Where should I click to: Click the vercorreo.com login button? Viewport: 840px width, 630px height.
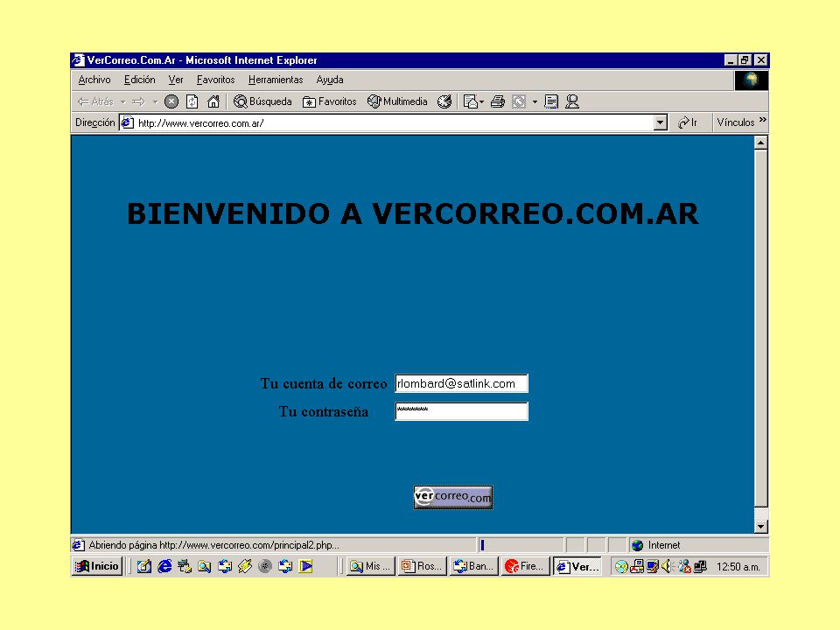pos(453,497)
